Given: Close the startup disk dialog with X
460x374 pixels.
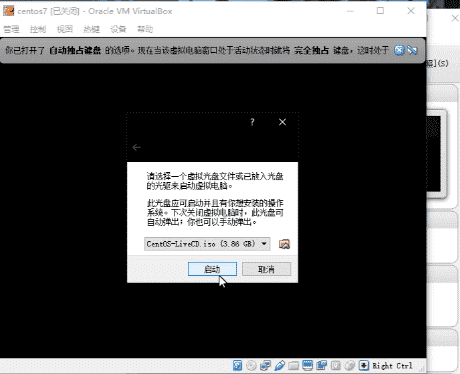Looking at the screenshot, I should [282, 122].
